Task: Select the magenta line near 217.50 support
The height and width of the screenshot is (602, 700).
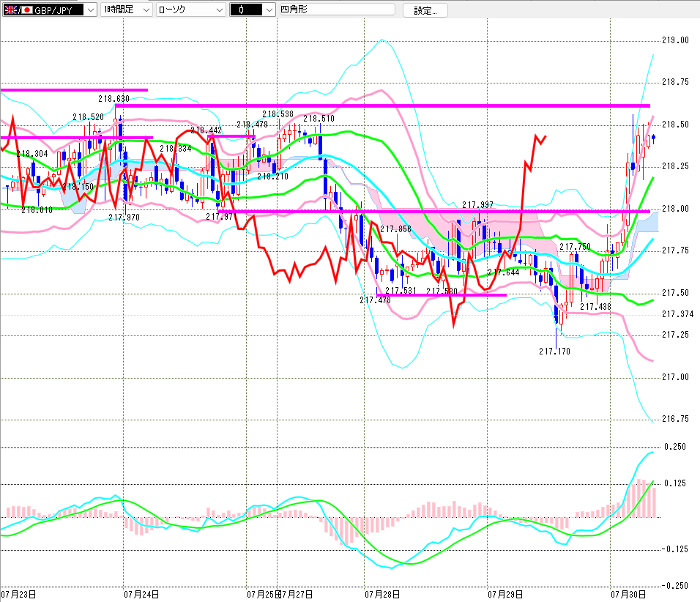Action: coord(442,294)
